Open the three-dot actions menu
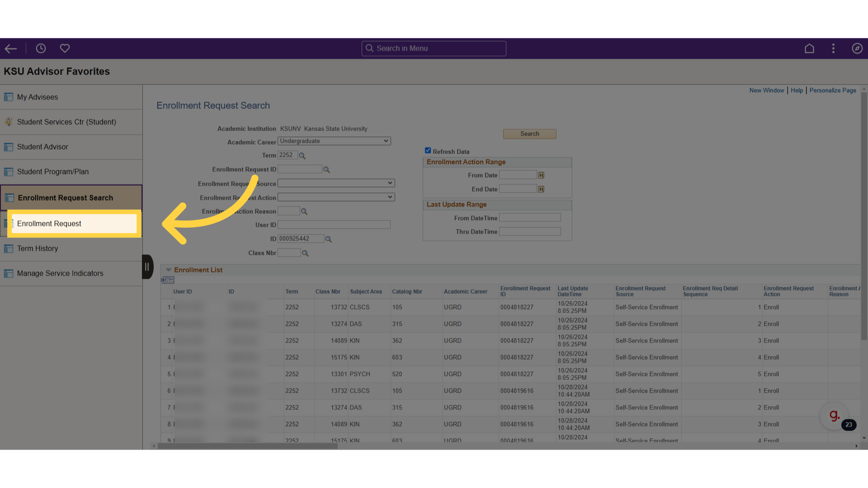The image size is (868, 488). [x=833, y=48]
